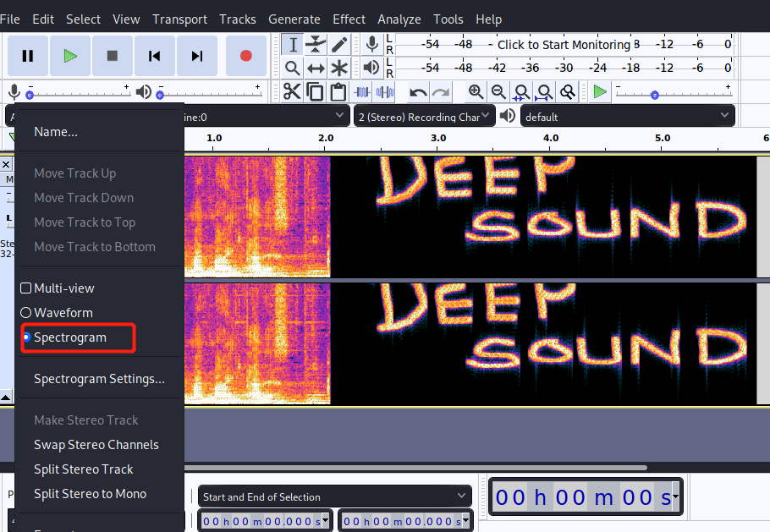
Task: Open the playback device dropdown showing default
Action: pyautogui.click(x=627, y=115)
